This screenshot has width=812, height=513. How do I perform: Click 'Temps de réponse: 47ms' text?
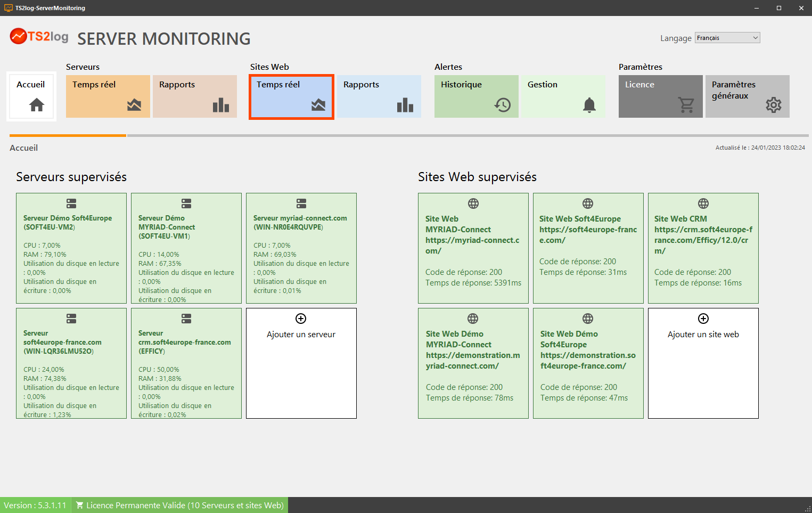pyautogui.click(x=584, y=398)
